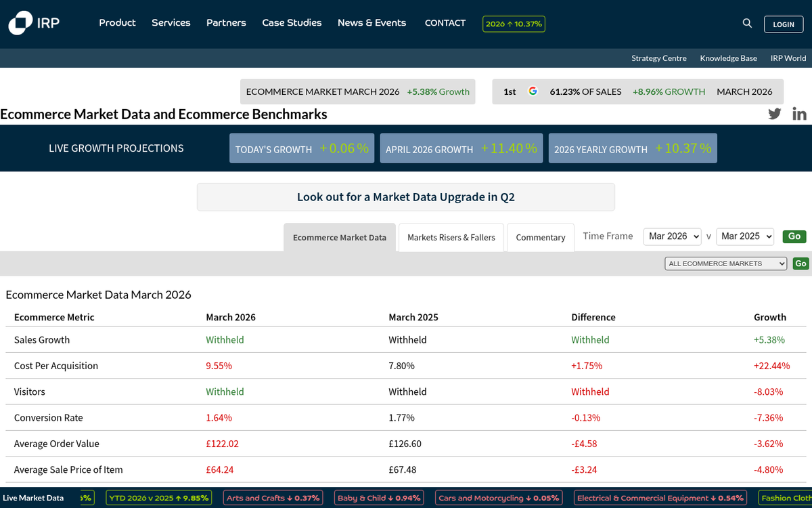The width and height of the screenshot is (812, 508).
Task: Open the Product menu
Action: pos(117,23)
